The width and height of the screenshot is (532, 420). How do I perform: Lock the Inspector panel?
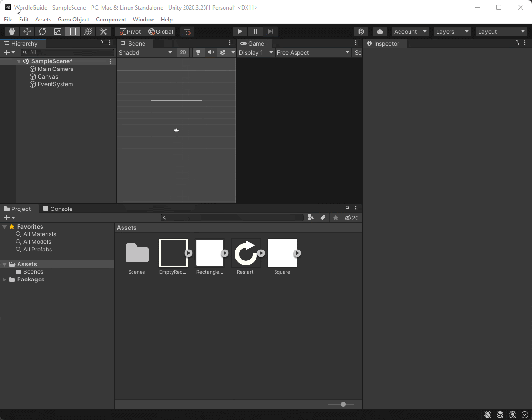[517, 43]
